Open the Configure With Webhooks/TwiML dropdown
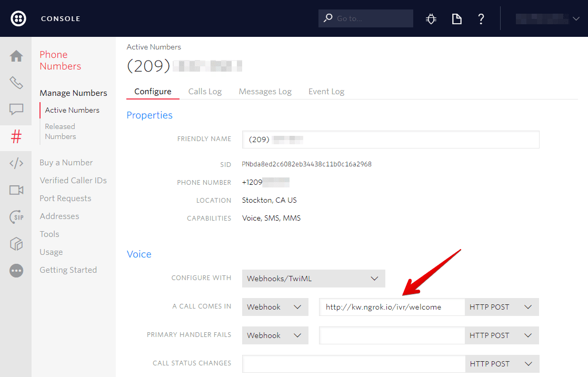The image size is (588, 377). (313, 279)
